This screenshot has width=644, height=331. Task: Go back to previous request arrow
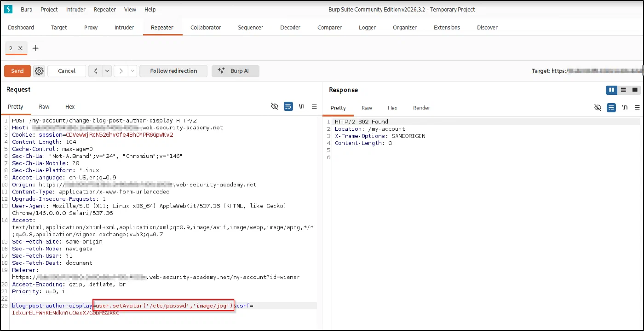[95, 71]
